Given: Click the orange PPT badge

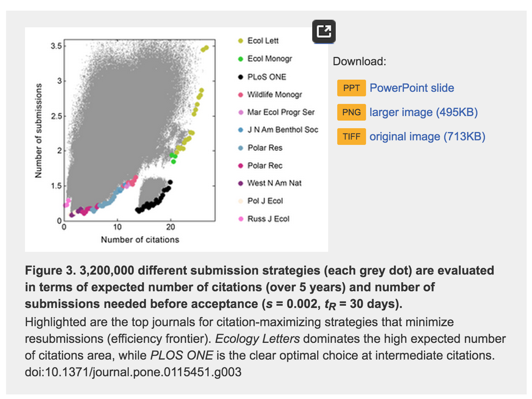Looking at the screenshot, I should coord(351,88).
